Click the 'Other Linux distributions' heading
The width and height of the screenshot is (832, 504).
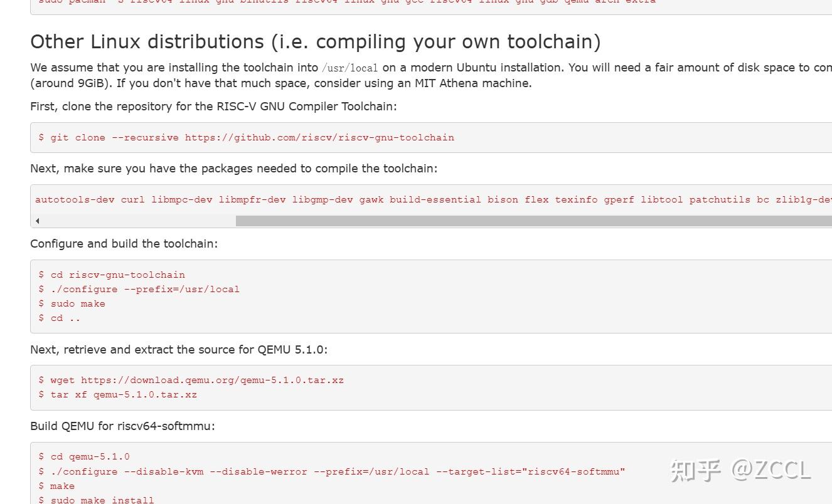click(316, 41)
